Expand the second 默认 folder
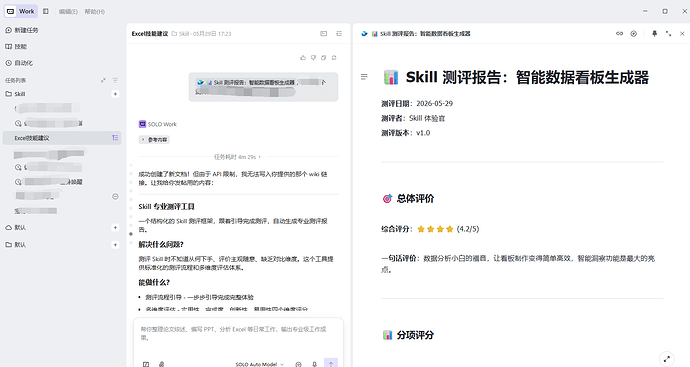Viewport: 690px width, 367px height. click(15, 245)
